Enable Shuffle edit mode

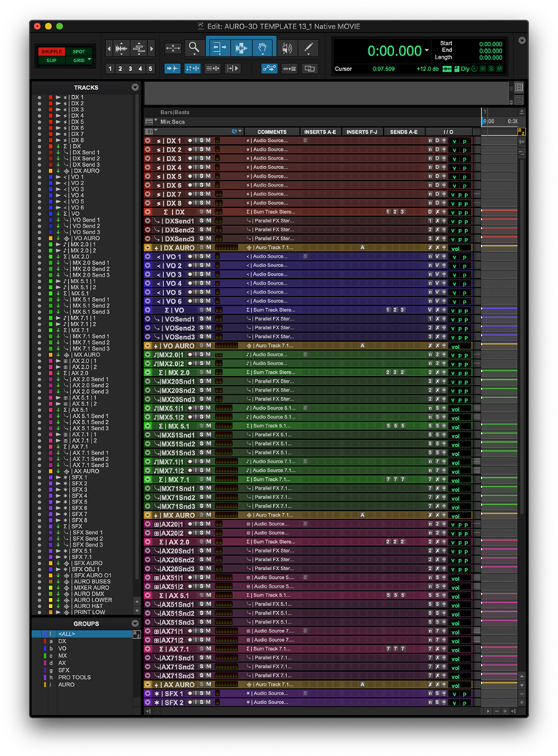point(51,52)
